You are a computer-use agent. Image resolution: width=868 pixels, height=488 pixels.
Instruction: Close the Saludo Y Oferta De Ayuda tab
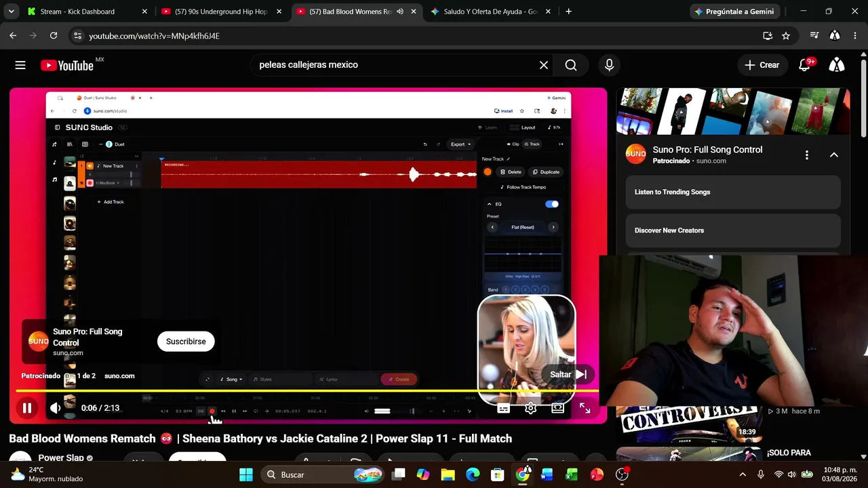click(547, 12)
